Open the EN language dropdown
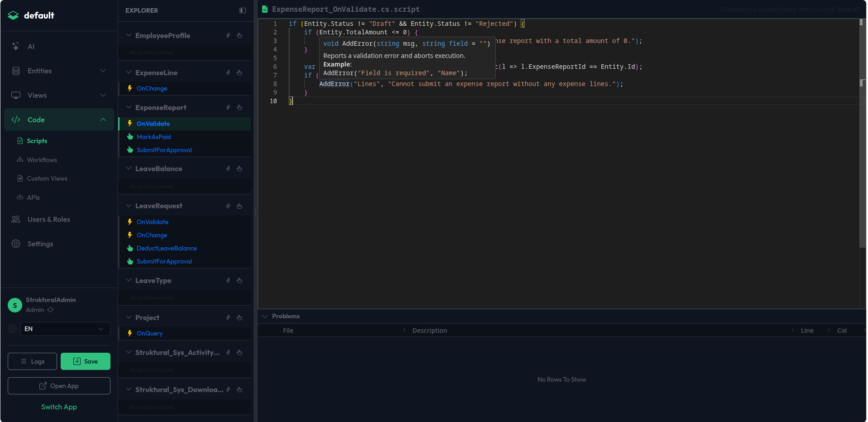868x422 pixels. (65, 329)
